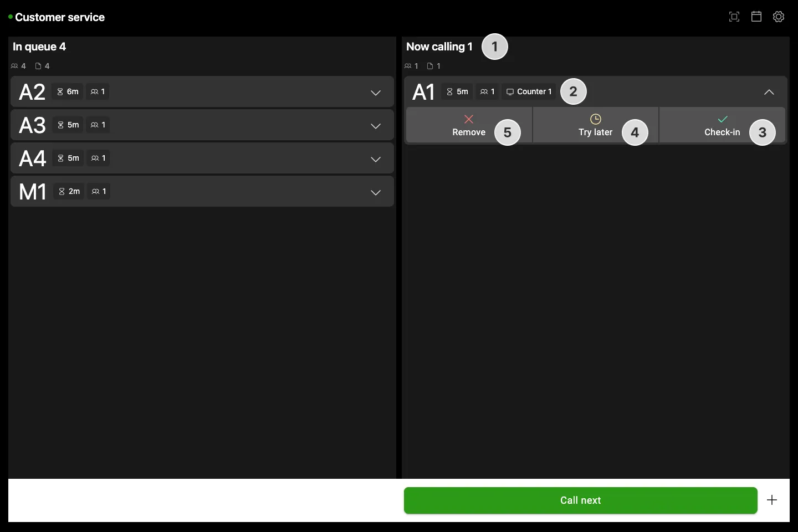Select ticket number A3
Viewport: 798px width, 532px height.
(32, 125)
